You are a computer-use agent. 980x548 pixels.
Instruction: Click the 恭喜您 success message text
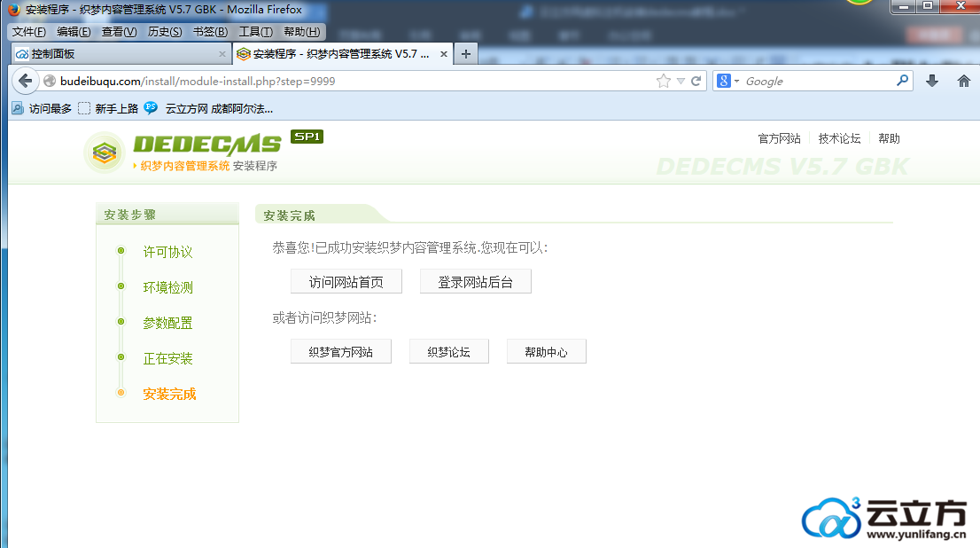click(x=410, y=247)
